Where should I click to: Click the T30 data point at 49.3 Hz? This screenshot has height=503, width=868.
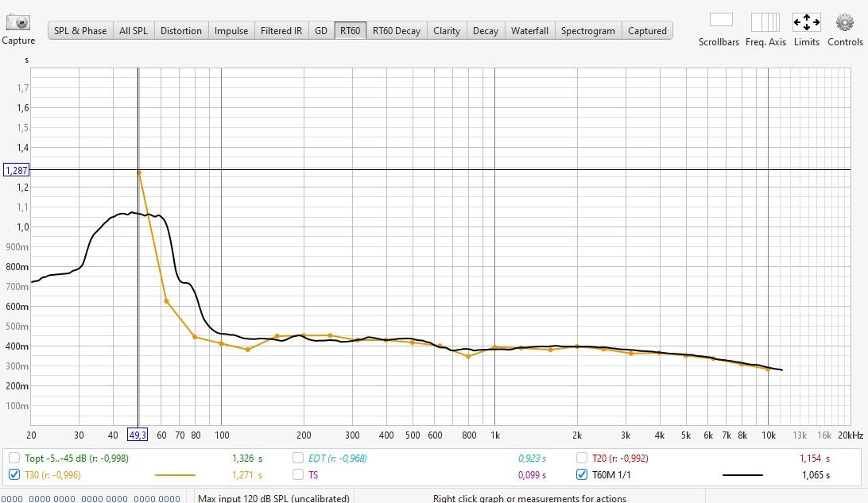pyautogui.click(x=139, y=172)
